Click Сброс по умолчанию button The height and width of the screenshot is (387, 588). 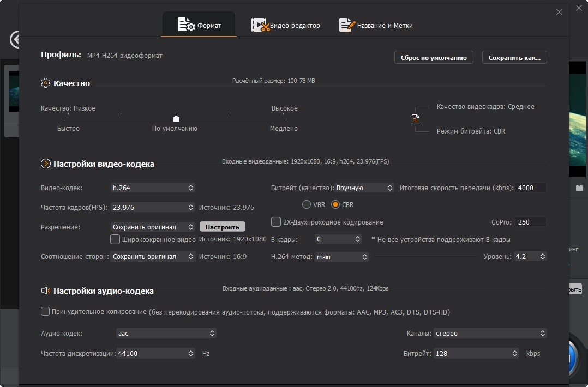pos(434,57)
